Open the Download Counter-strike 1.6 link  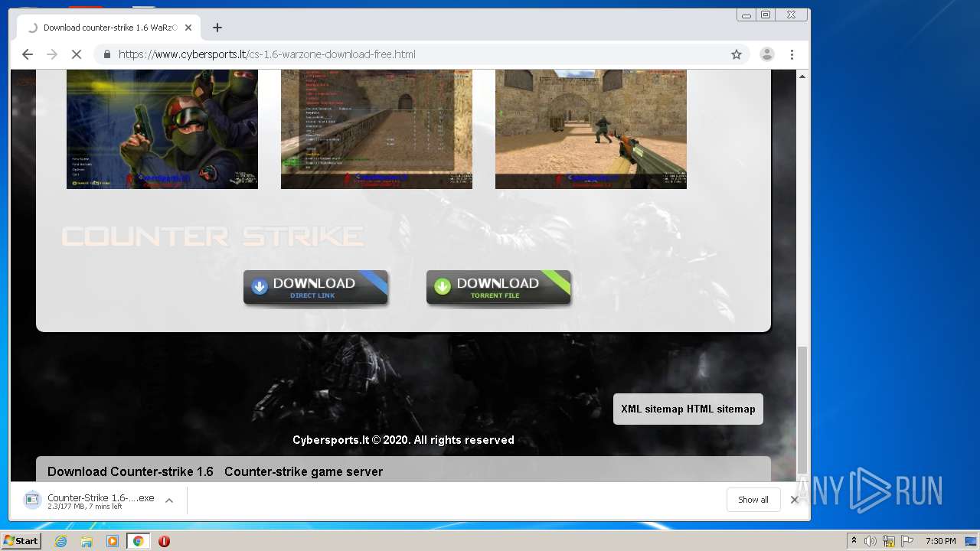point(130,471)
